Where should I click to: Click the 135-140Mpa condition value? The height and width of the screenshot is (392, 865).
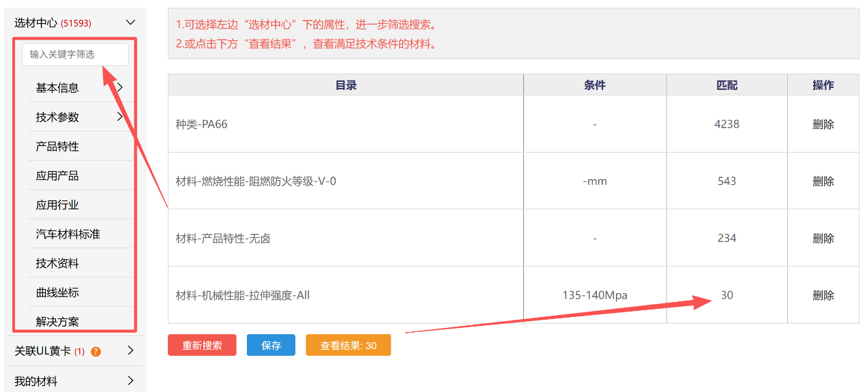click(x=595, y=296)
